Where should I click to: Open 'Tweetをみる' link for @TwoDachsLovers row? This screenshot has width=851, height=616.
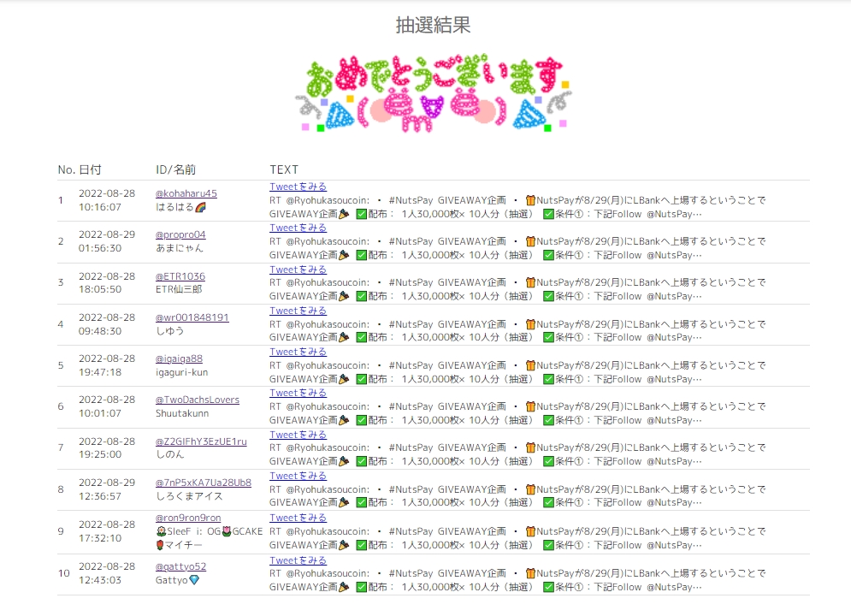[298, 393]
